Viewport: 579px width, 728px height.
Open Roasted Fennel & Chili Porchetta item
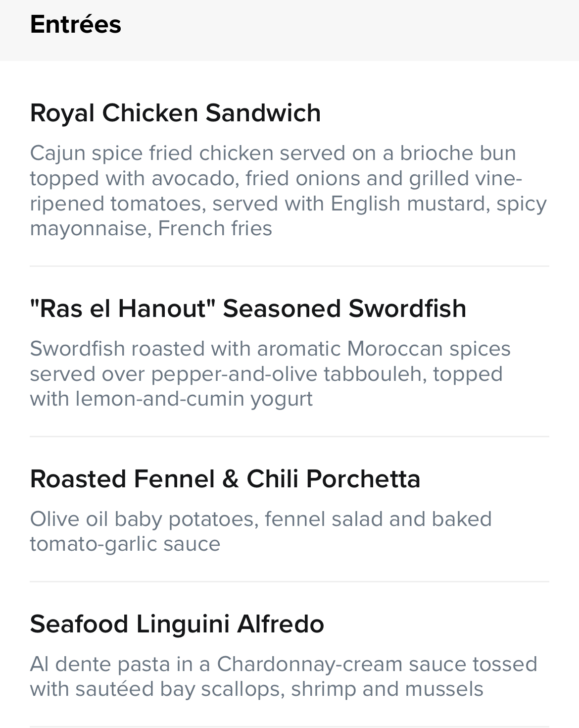(x=289, y=510)
